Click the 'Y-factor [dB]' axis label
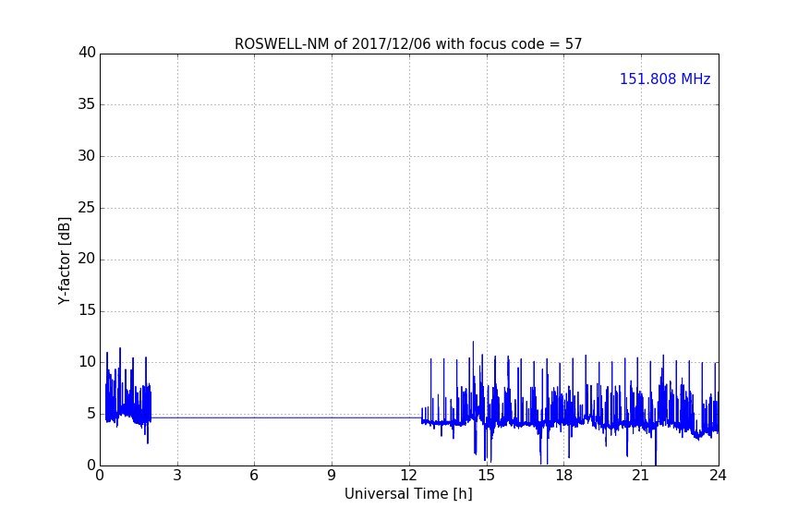The width and height of the screenshot is (798, 532). [64, 260]
